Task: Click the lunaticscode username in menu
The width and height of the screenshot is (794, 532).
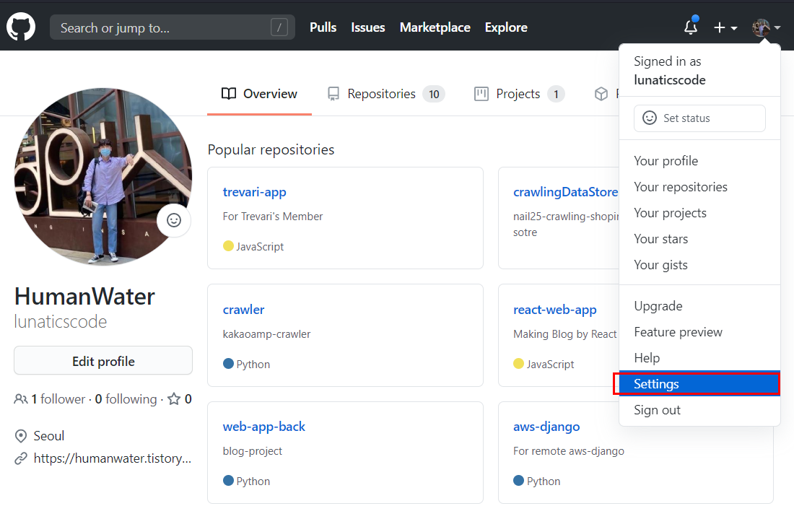Action: tap(669, 80)
